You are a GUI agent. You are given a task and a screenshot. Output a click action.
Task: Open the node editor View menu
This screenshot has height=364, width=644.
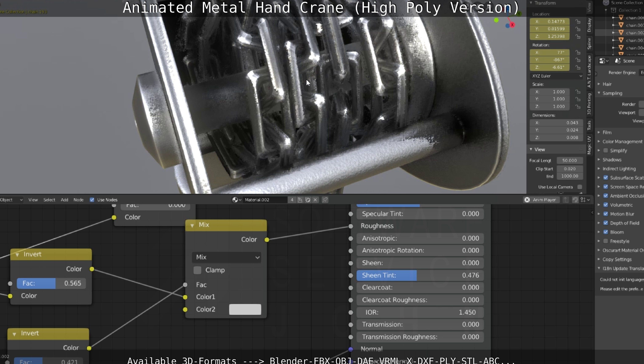tap(33, 200)
